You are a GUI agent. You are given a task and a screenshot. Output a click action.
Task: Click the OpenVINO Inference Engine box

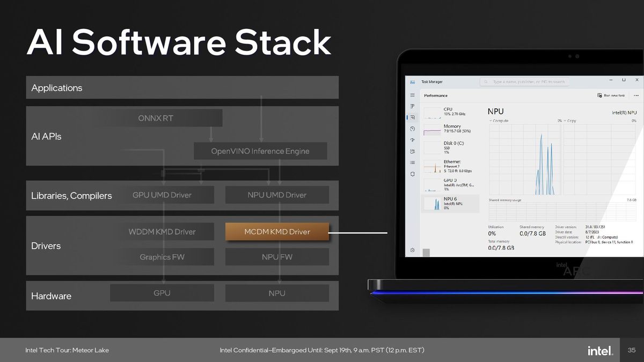[260, 151]
